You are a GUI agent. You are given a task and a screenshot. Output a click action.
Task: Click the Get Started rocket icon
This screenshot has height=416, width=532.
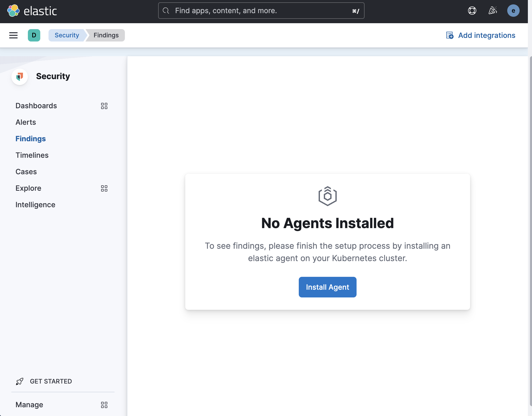[19, 381]
